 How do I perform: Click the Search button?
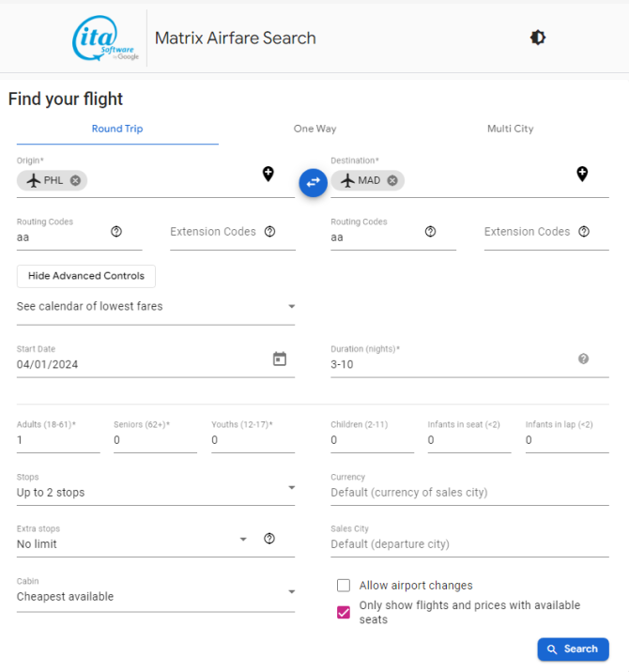[x=573, y=649]
